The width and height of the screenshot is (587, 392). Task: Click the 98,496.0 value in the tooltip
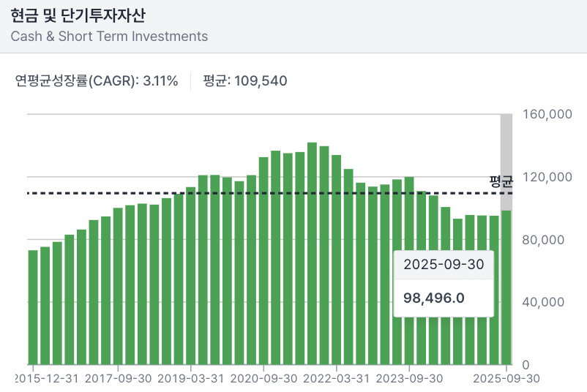pos(434,298)
